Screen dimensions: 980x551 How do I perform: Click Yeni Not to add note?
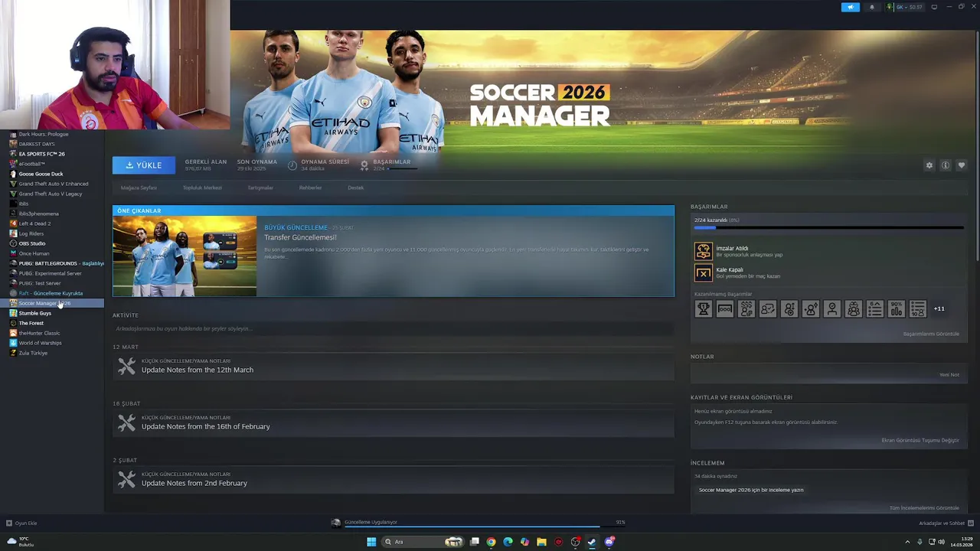point(949,374)
